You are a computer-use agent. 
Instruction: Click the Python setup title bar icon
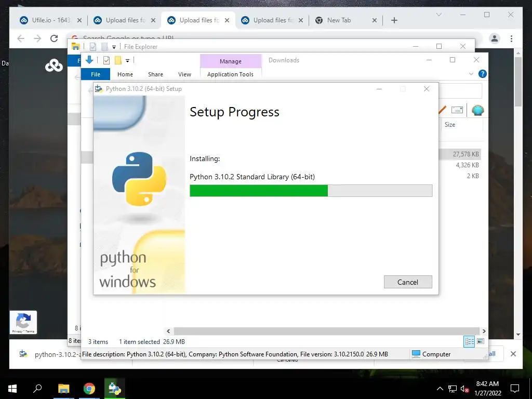pyautogui.click(x=99, y=88)
